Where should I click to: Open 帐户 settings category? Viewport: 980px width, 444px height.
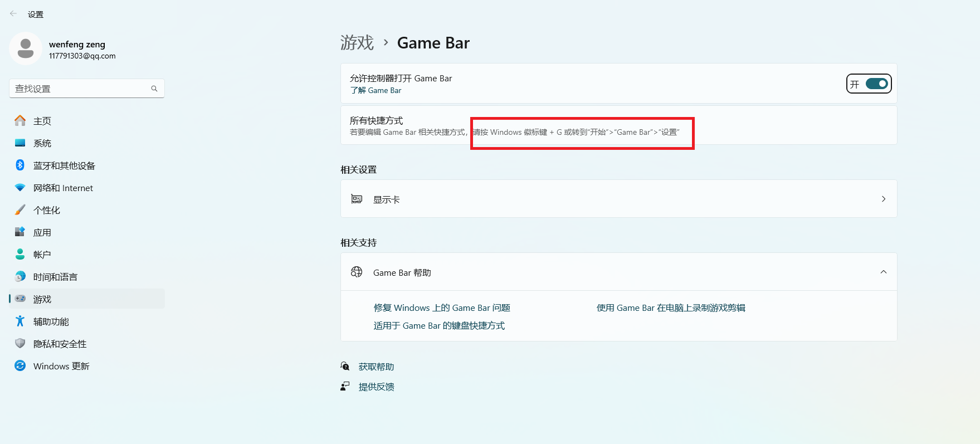(87, 255)
